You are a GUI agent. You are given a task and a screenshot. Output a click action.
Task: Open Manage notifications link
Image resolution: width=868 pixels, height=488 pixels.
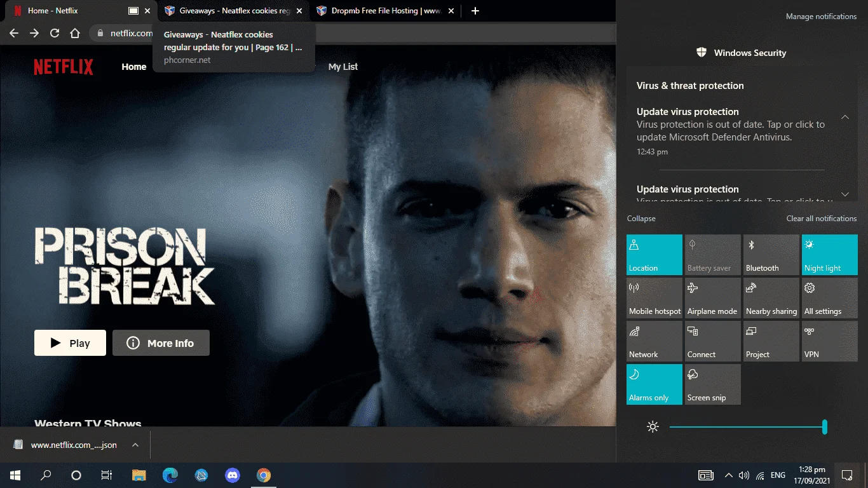tap(822, 17)
